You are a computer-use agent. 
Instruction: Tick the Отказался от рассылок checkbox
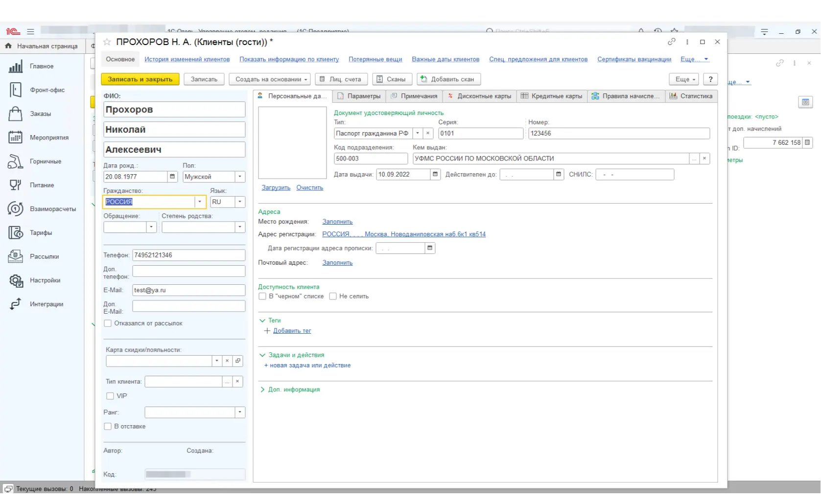[108, 323]
